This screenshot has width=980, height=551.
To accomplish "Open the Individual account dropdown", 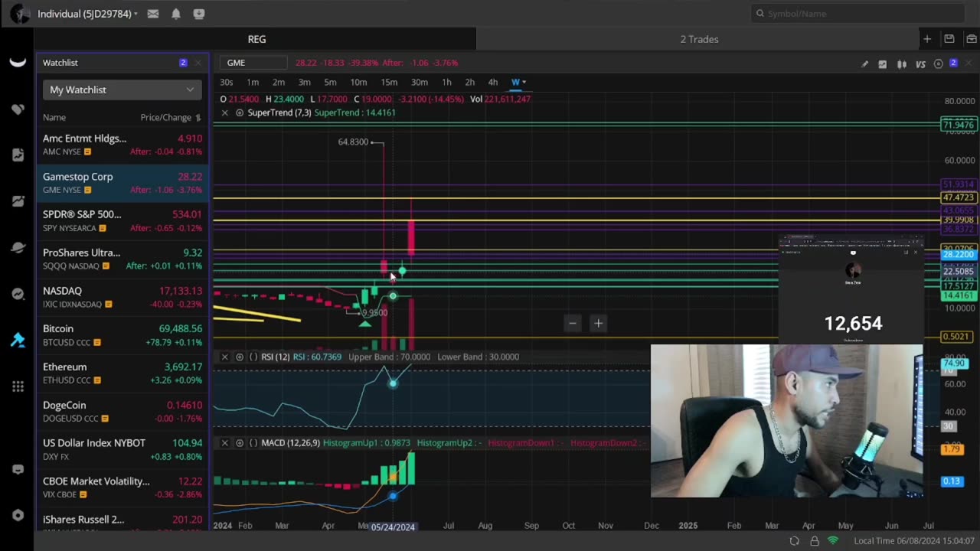I will [87, 14].
